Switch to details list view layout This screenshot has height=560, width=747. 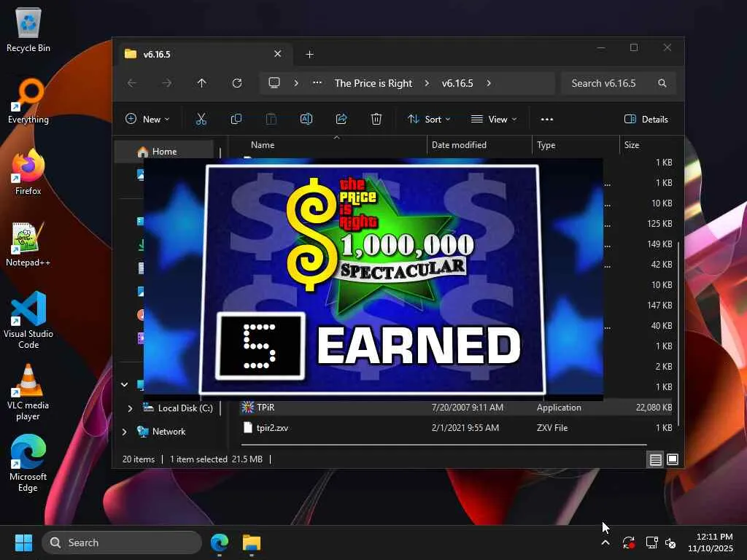tap(655, 459)
